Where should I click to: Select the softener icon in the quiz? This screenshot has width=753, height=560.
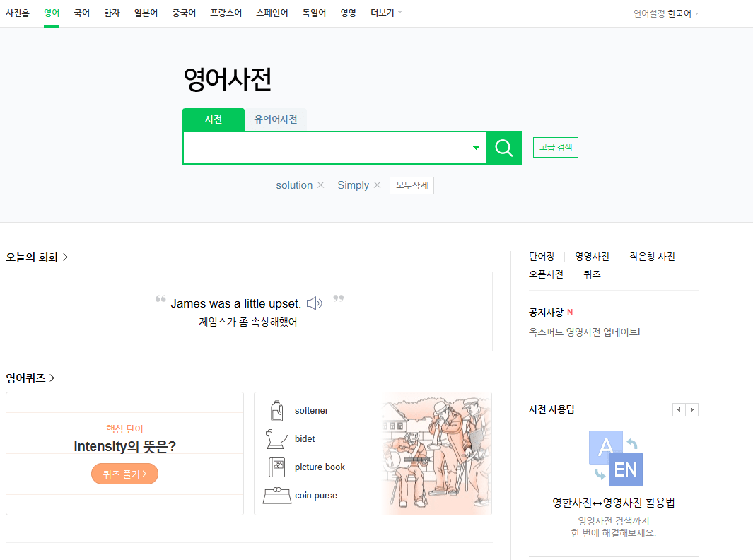276,410
